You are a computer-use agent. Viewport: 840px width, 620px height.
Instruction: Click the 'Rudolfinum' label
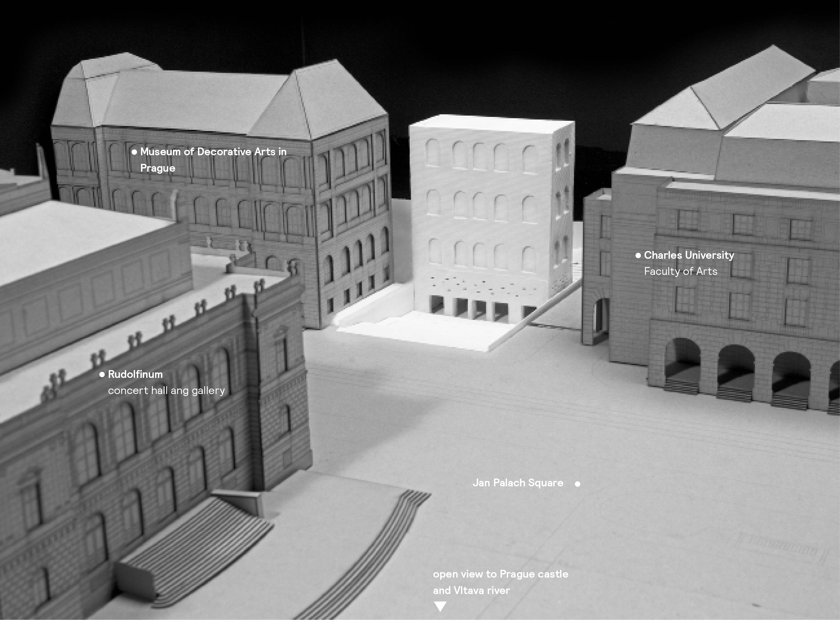pos(135,374)
